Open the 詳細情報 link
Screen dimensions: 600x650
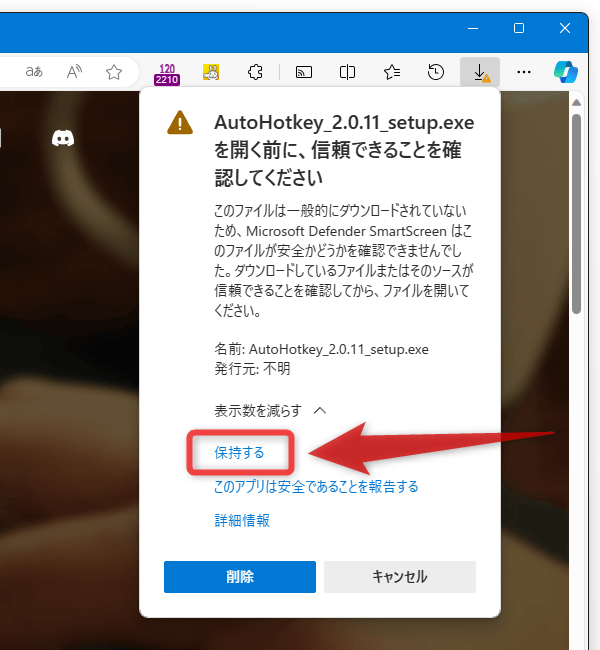point(242,520)
